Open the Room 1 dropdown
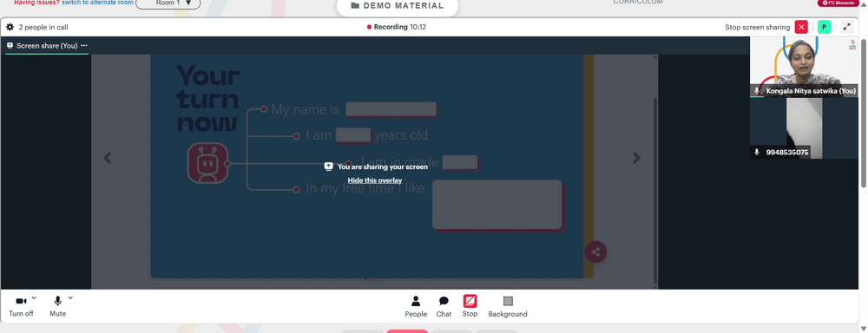Viewport: 868px width, 333px height. [168, 3]
